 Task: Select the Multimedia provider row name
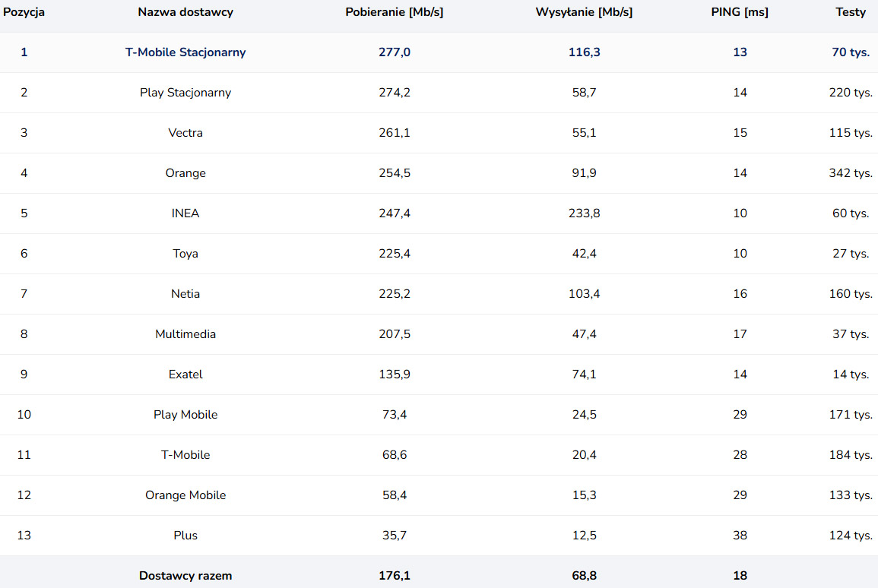(x=185, y=334)
